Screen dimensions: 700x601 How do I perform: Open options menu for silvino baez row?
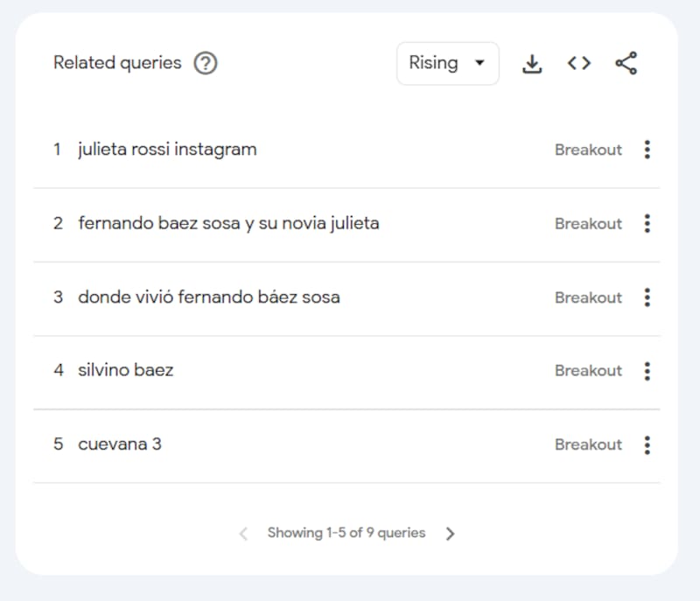point(647,371)
